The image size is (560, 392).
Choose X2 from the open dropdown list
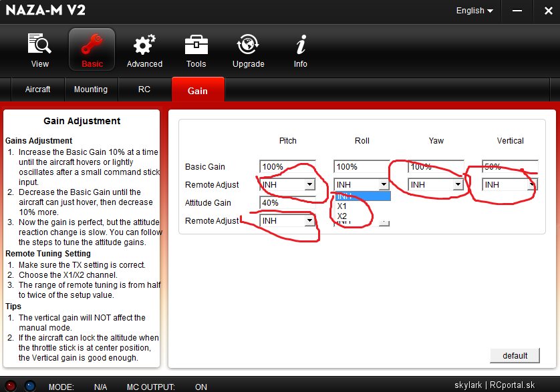click(362, 216)
